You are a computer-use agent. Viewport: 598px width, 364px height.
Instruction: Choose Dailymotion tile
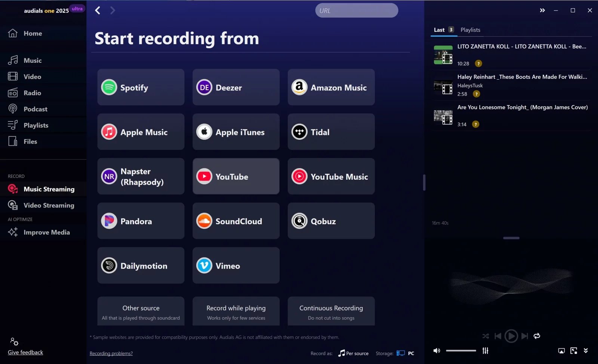tap(141, 265)
